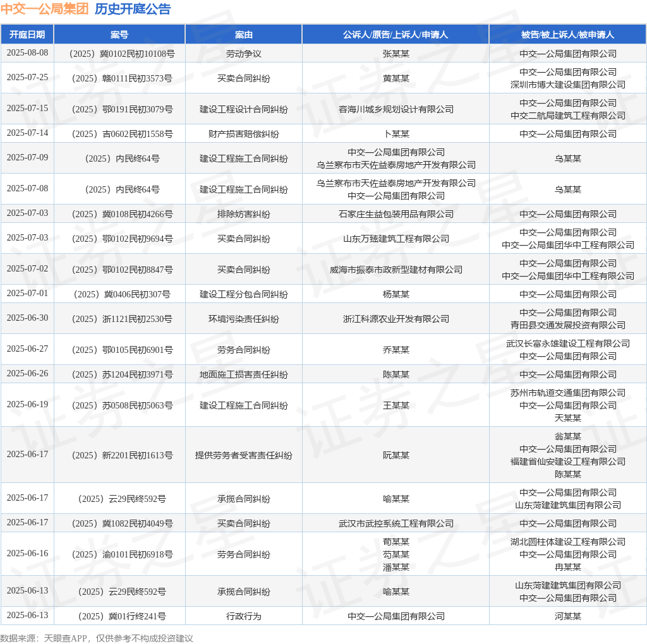
Task: Click defendant 武汉长富永雄建设工程有限公司
Action: [x=568, y=343]
